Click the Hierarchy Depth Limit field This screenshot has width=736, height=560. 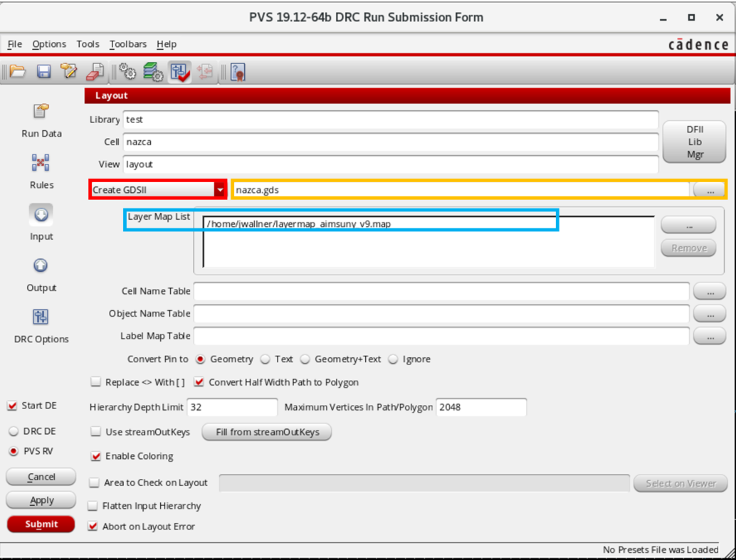[232, 407]
